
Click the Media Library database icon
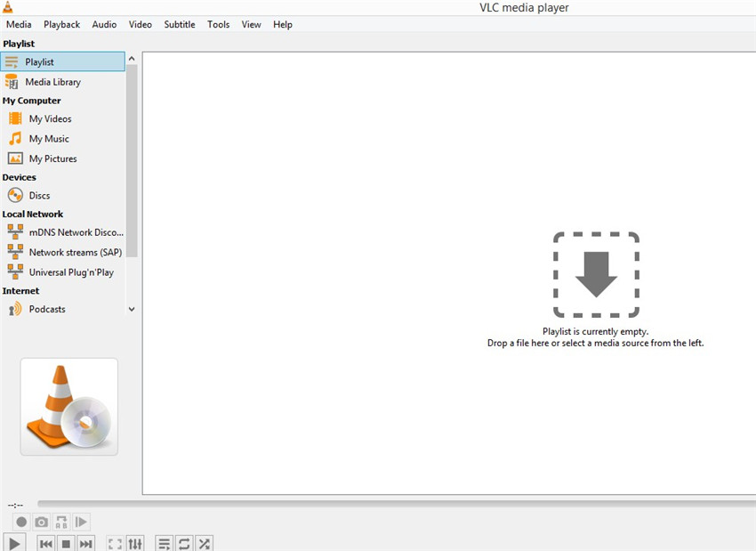12,82
